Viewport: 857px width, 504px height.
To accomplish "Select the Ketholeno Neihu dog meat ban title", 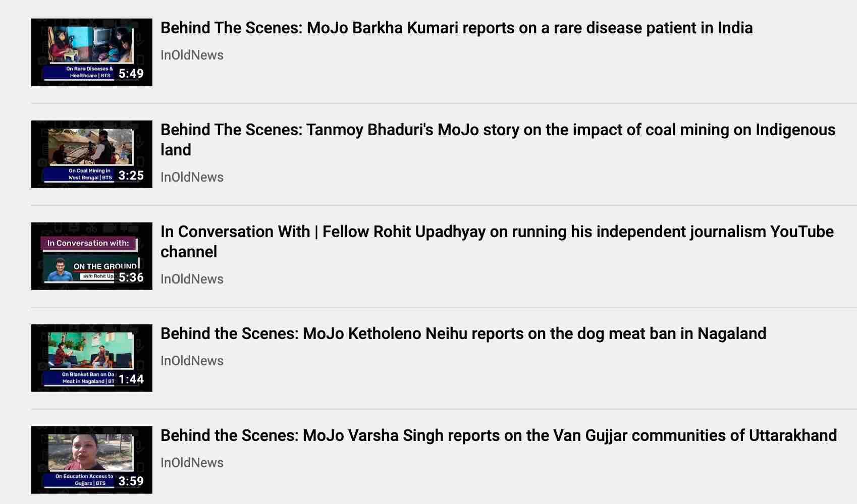I will coord(463,333).
